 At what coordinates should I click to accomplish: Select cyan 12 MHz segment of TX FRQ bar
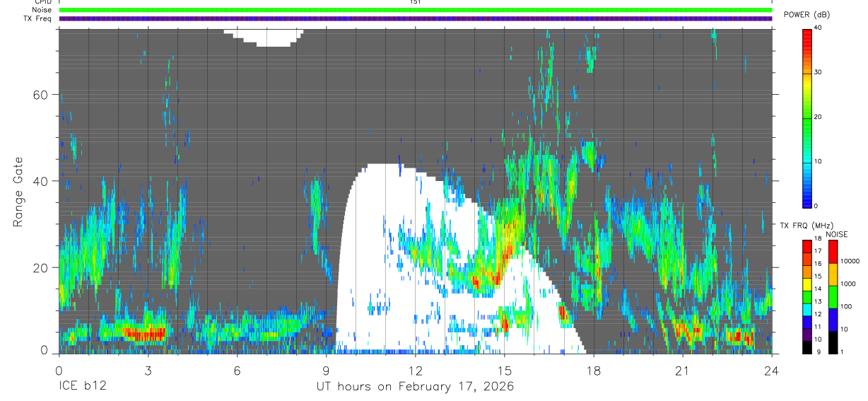click(x=807, y=310)
